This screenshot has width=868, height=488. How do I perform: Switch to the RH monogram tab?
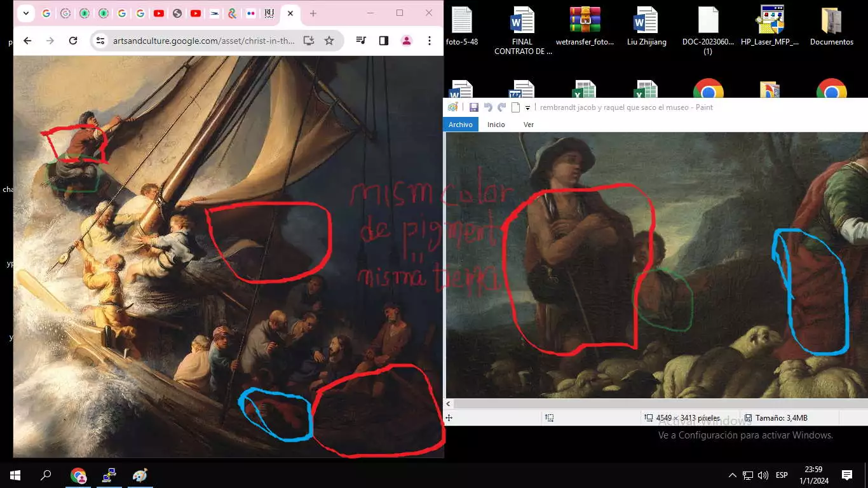tap(269, 13)
